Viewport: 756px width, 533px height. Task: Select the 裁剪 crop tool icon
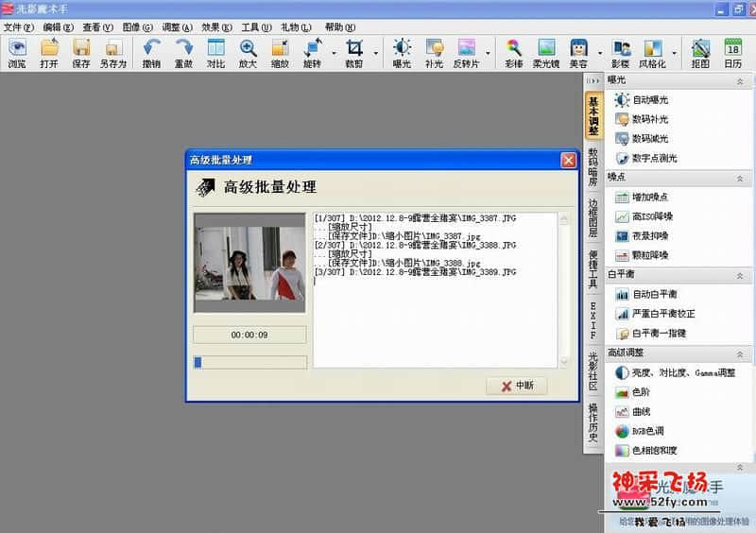point(353,53)
